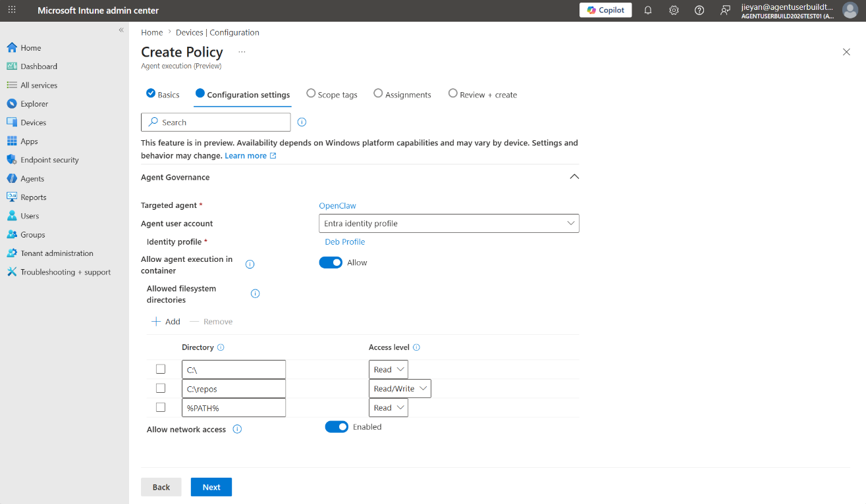Open the settings gear icon
Viewport: 866px width, 504px height.
(674, 11)
